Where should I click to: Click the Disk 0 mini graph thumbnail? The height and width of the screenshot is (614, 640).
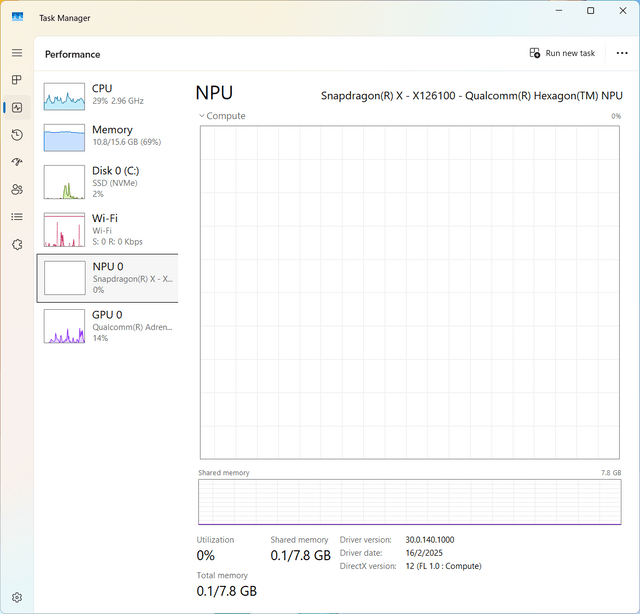coord(64,182)
